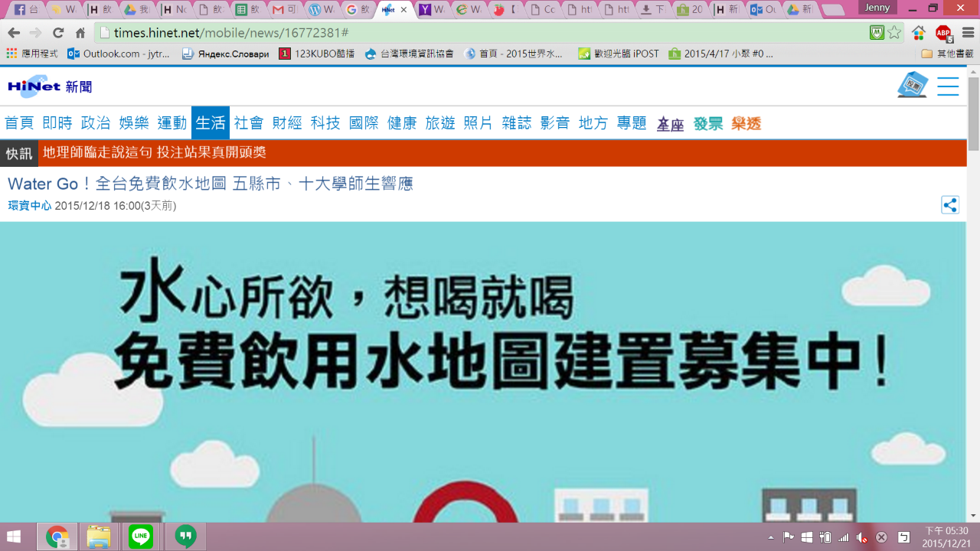
Task: Open the LINE app in the taskbar
Action: coord(141,536)
